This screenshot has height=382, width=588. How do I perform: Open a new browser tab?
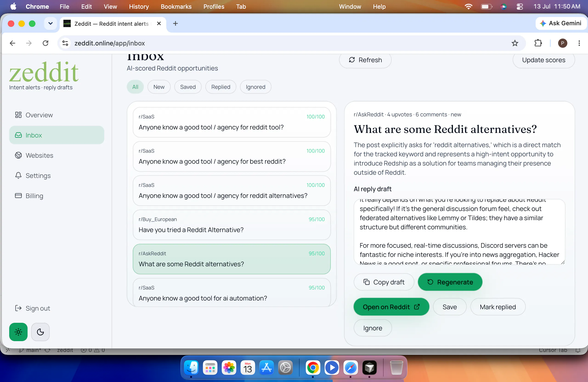(175, 23)
